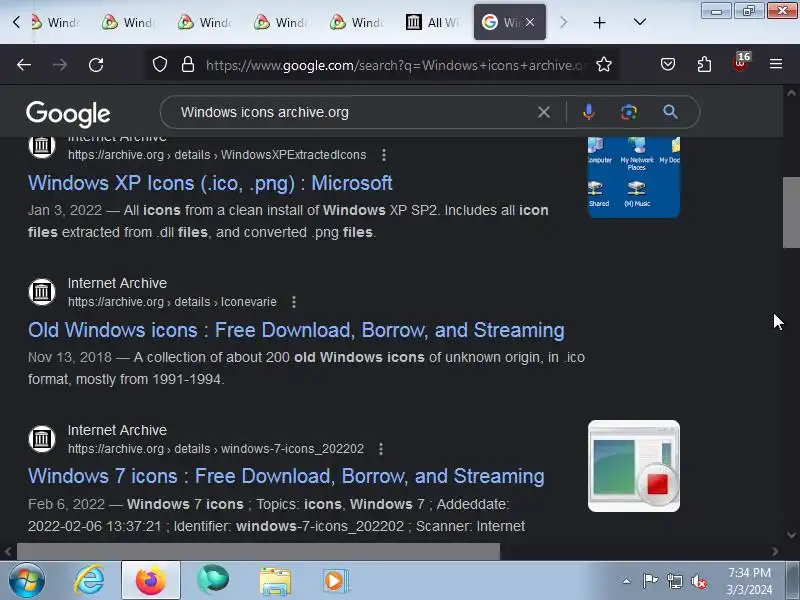The height and width of the screenshot is (600, 800).
Task: Go back to the previous page
Action: (x=24, y=65)
